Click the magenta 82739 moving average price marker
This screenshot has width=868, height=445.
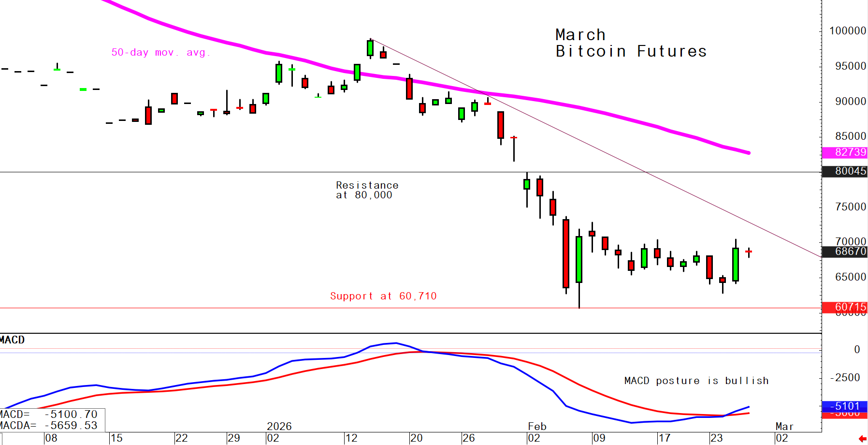coord(844,153)
